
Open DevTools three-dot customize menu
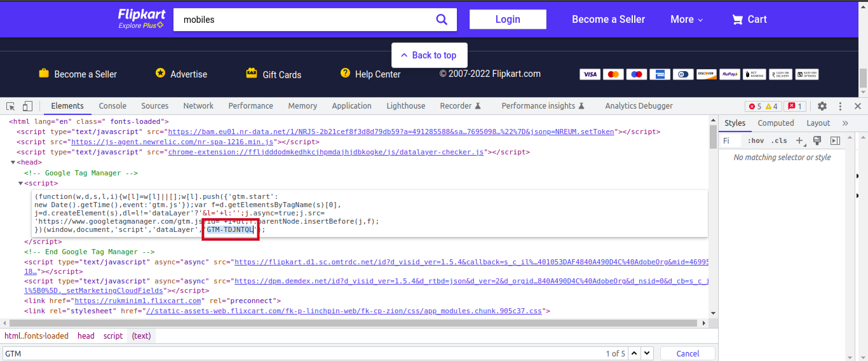tap(840, 106)
